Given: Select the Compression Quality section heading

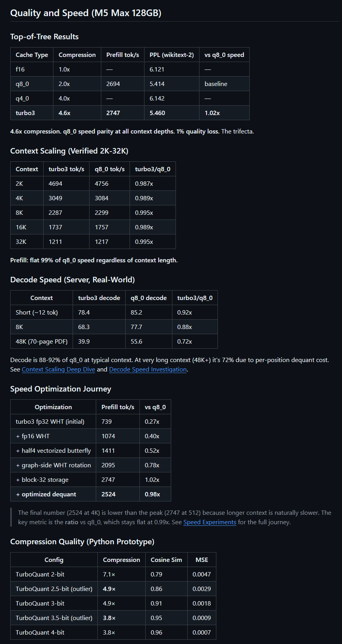Looking at the screenshot, I should click(82, 542).
